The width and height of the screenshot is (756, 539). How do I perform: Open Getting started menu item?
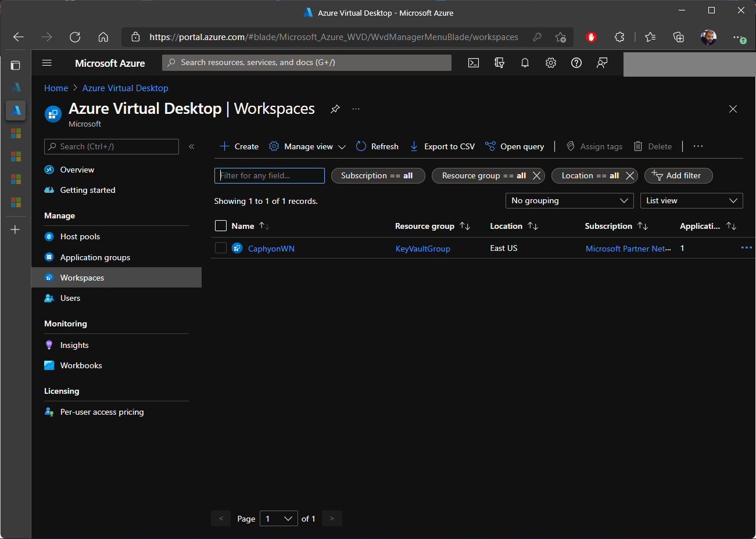pyautogui.click(x=88, y=190)
